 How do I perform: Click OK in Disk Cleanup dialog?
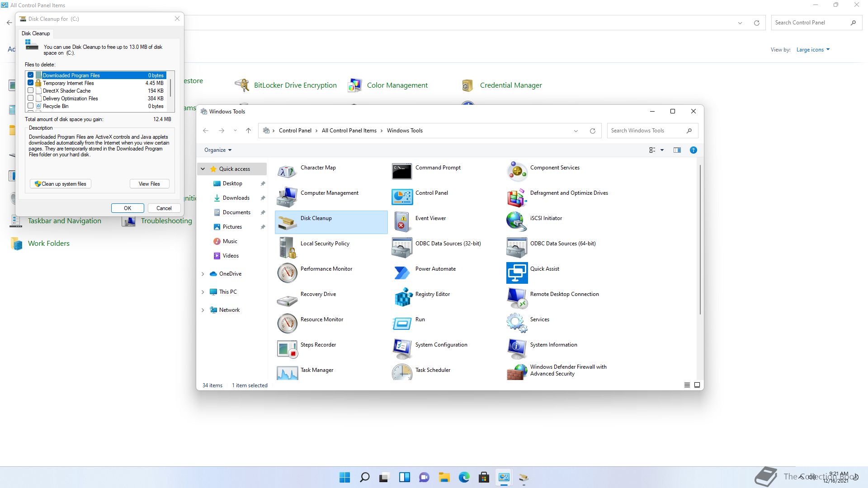[x=127, y=208]
